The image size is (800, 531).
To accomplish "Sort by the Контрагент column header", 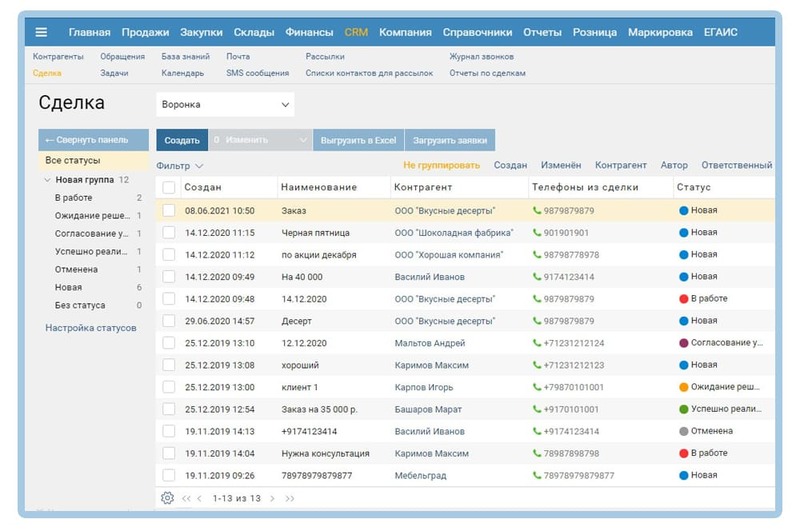I will (423, 187).
